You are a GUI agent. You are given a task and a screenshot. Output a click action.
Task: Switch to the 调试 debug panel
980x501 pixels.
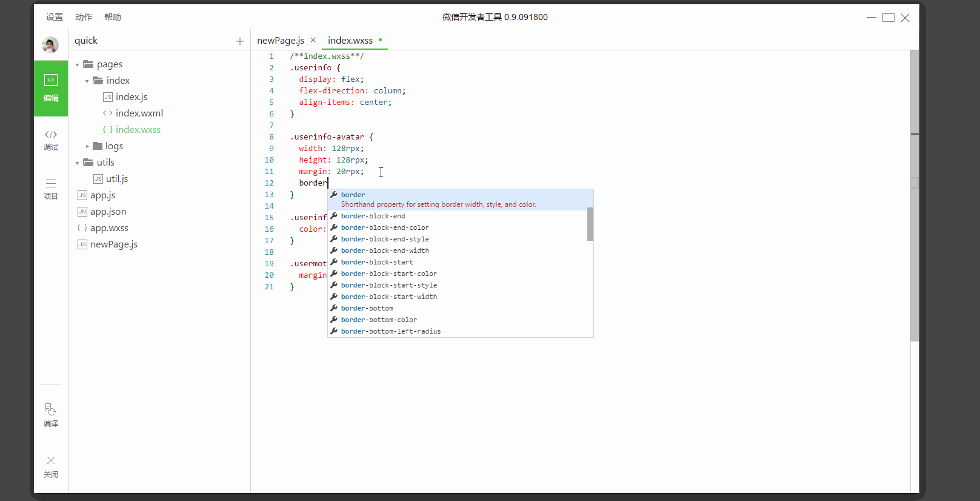pos(51,140)
